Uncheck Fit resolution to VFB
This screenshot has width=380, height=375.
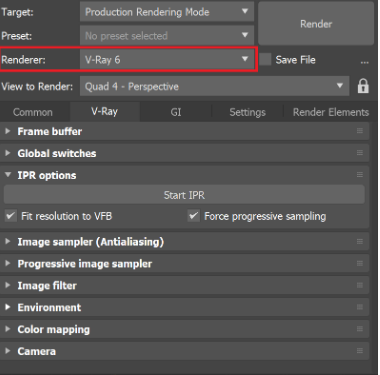(x=10, y=216)
